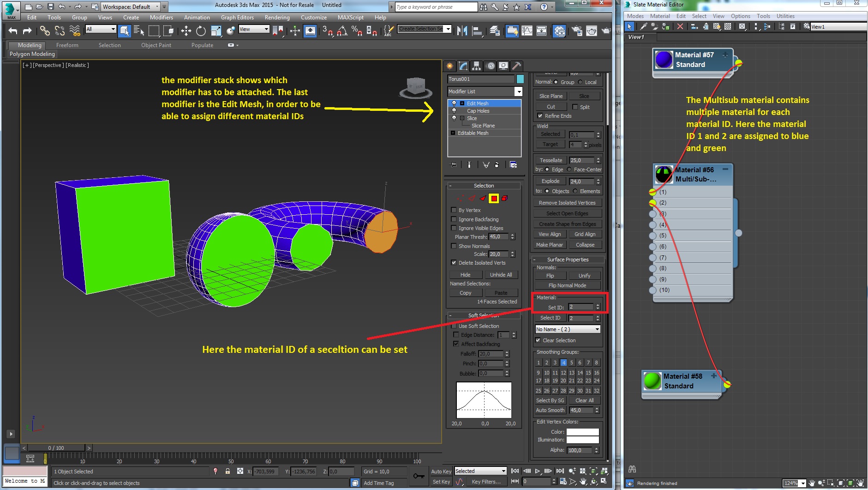Open the Modifier List dropdown

[519, 91]
